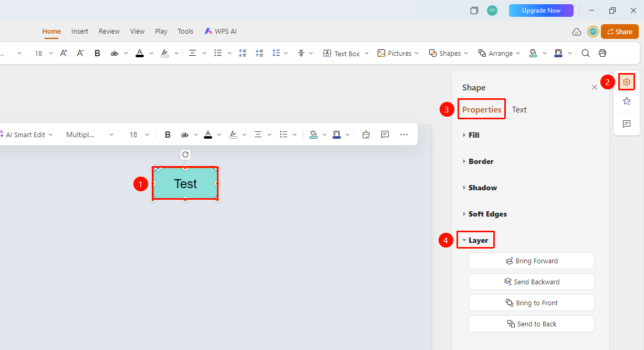Switch to the Text tab in Shape panel
644x350 pixels.
pos(520,109)
